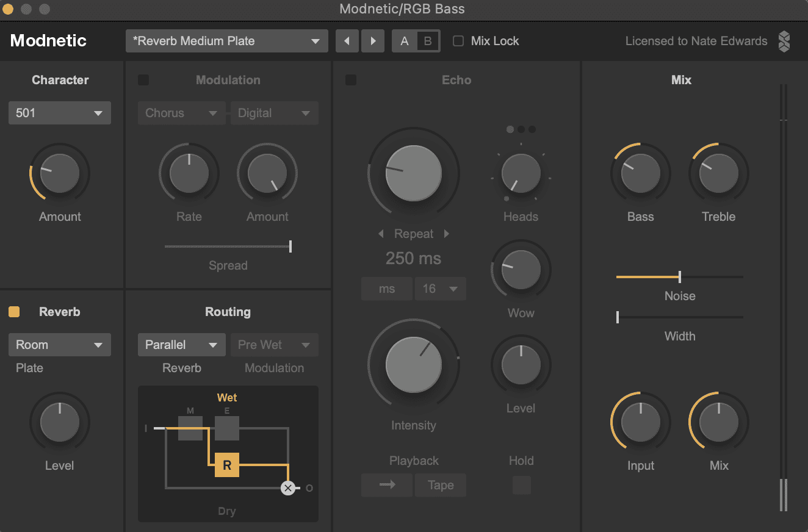Open the Character 501 dropdown
Screen dimensions: 808x532
(x=60, y=113)
